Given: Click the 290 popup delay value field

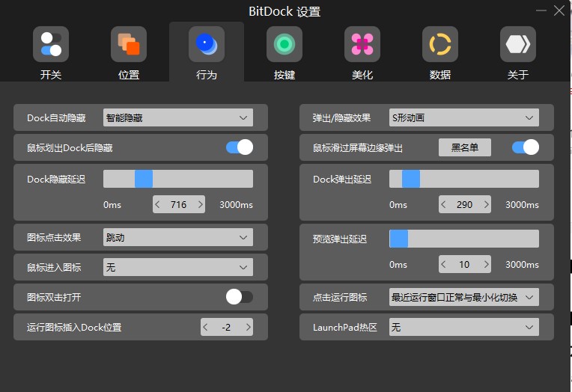Looking at the screenshot, I should click(x=465, y=204).
